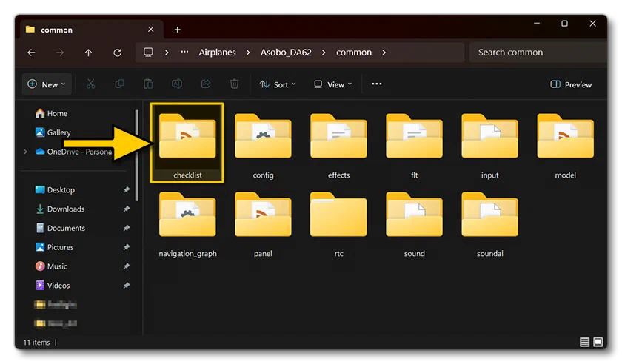Select the sound folder
This screenshot has width=622, height=364.
click(414, 224)
